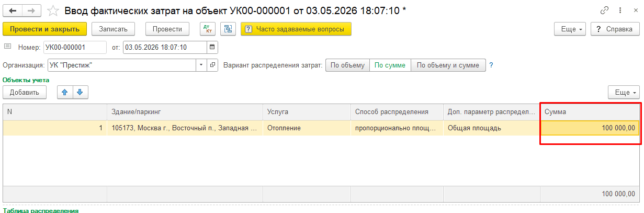Image resolution: width=644 pixels, height=213 pixels.
Task: Open the top Еще menu
Action: (x=571, y=29)
